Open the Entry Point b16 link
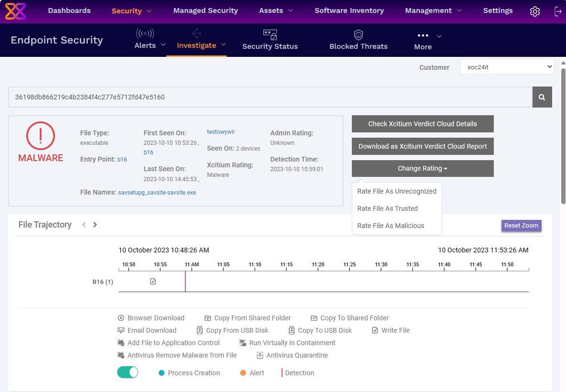 [x=122, y=160]
